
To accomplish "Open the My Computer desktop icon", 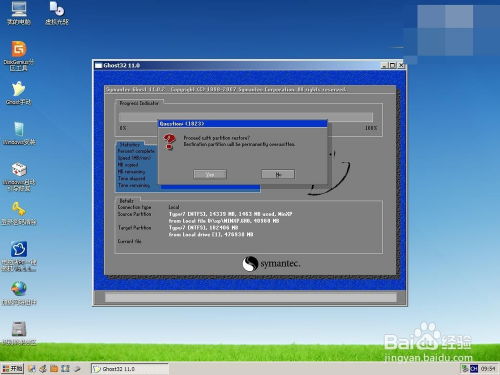I will point(19,13).
